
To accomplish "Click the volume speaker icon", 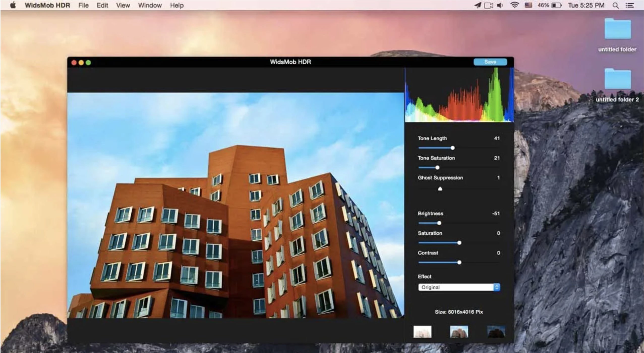I will click(x=500, y=5).
